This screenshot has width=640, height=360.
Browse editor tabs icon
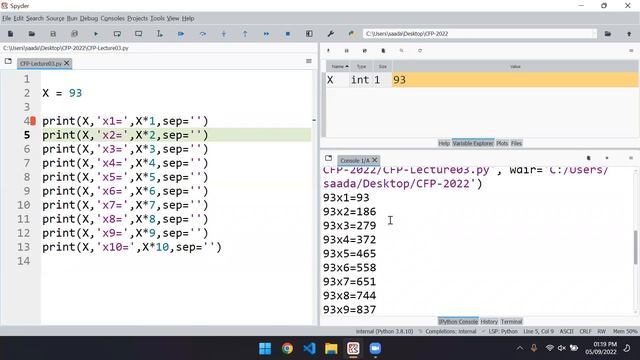click(x=8, y=62)
